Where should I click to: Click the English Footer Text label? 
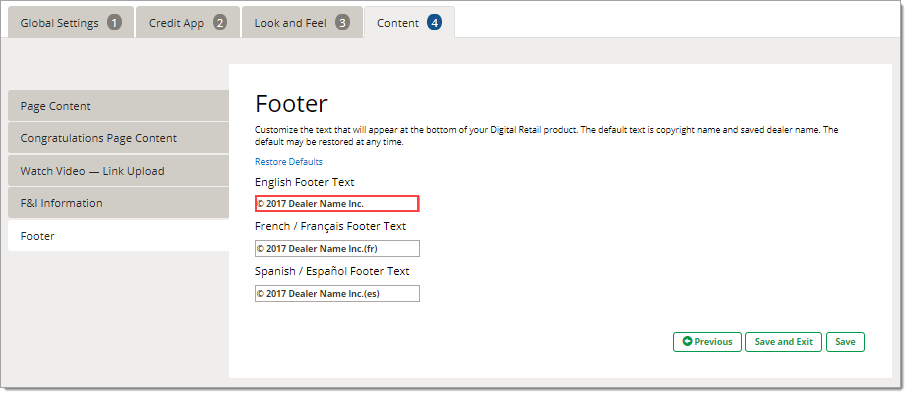coord(305,182)
